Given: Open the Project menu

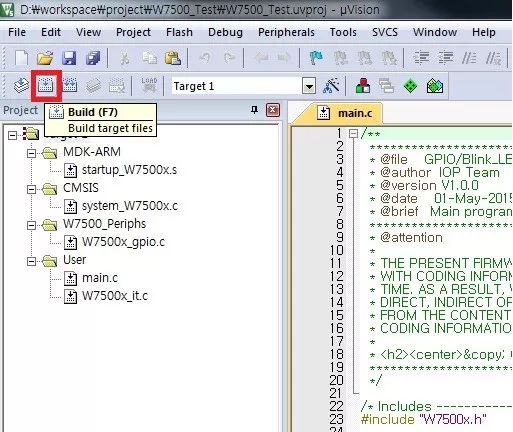Looking at the screenshot, I should [x=133, y=32].
